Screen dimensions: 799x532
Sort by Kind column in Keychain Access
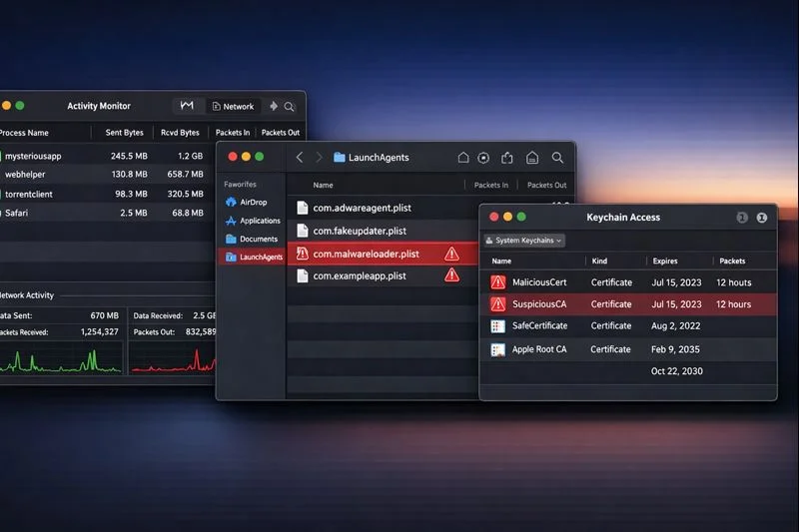click(x=599, y=261)
